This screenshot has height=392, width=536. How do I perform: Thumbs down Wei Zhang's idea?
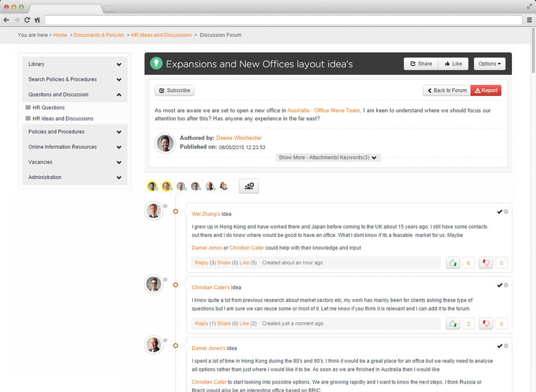[485, 263]
